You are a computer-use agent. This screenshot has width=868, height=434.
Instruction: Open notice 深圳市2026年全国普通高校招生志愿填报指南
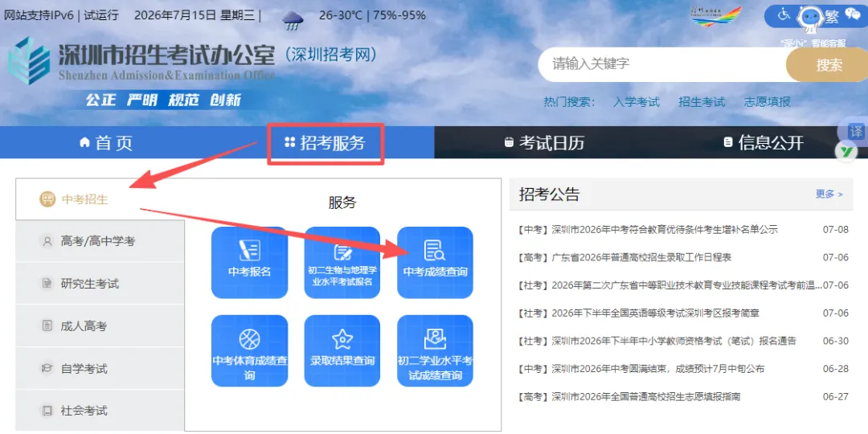[x=629, y=396]
